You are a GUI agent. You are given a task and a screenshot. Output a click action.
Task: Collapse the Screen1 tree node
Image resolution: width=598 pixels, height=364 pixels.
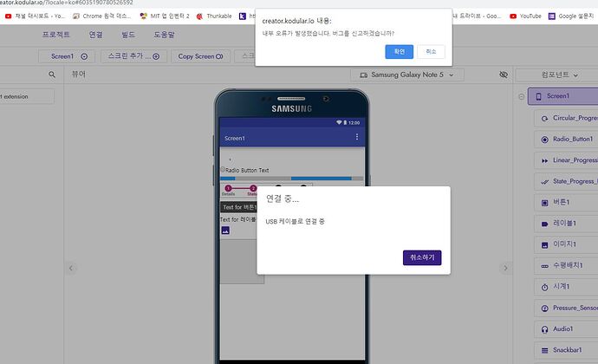point(522,96)
